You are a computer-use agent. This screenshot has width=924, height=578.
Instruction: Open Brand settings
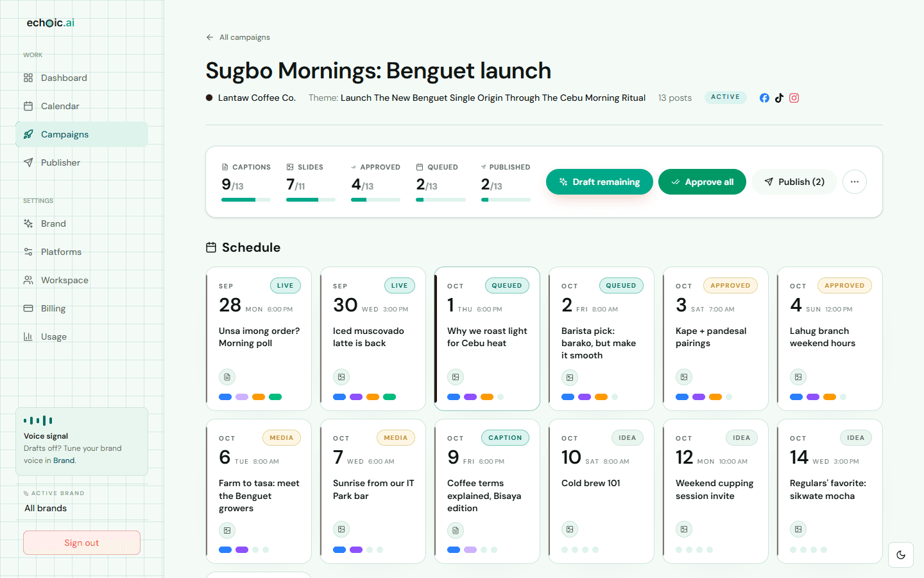click(x=82, y=223)
